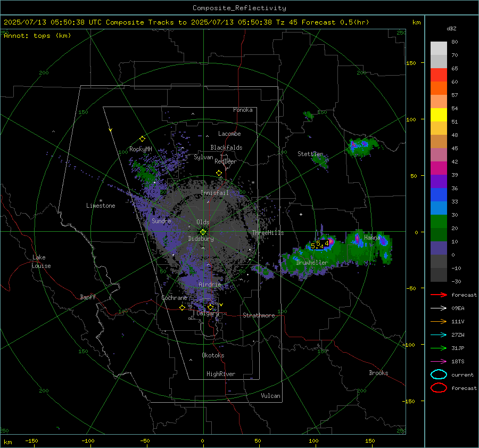Click the Ponoka city label
Screen dimensions: 479x448
(x=243, y=110)
